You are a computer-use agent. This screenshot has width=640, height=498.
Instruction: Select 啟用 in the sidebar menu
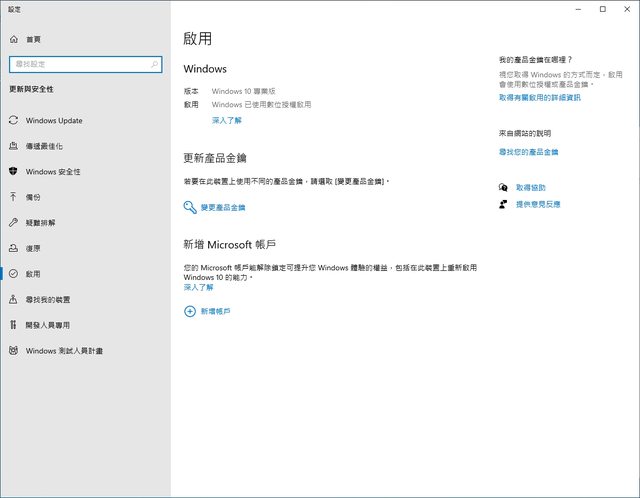[x=33, y=274]
